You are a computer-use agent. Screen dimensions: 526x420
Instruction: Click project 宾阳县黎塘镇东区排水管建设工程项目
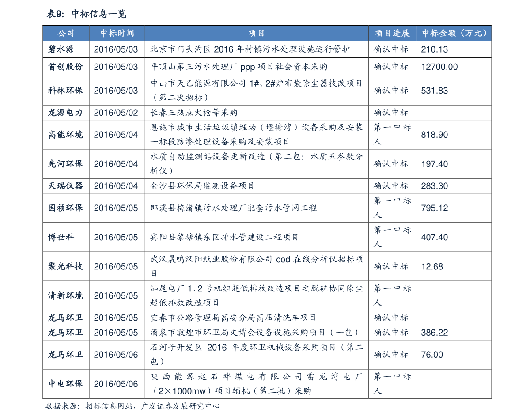click(x=224, y=237)
